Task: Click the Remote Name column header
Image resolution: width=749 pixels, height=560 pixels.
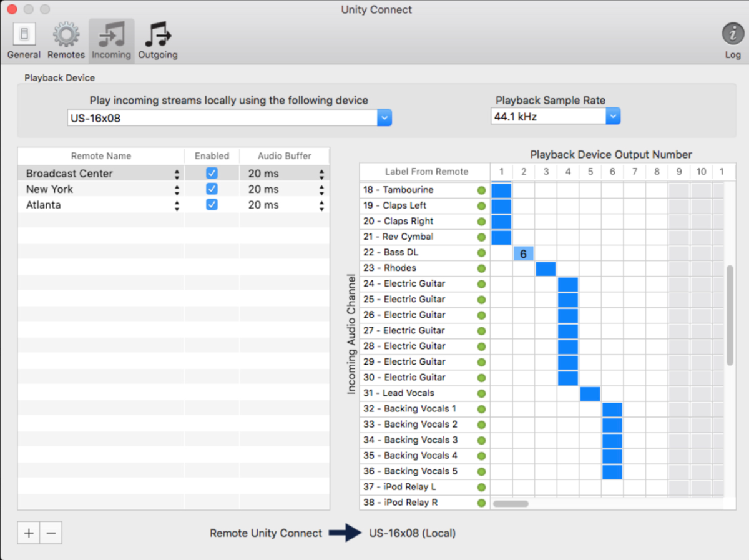Action: [x=101, y=156]
